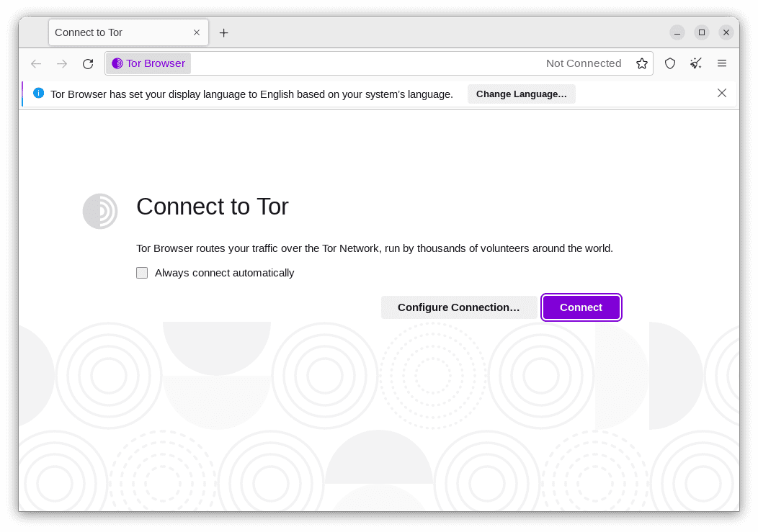Click the info icon on the language notification
758x532 pixels.
tap(38, 93)
